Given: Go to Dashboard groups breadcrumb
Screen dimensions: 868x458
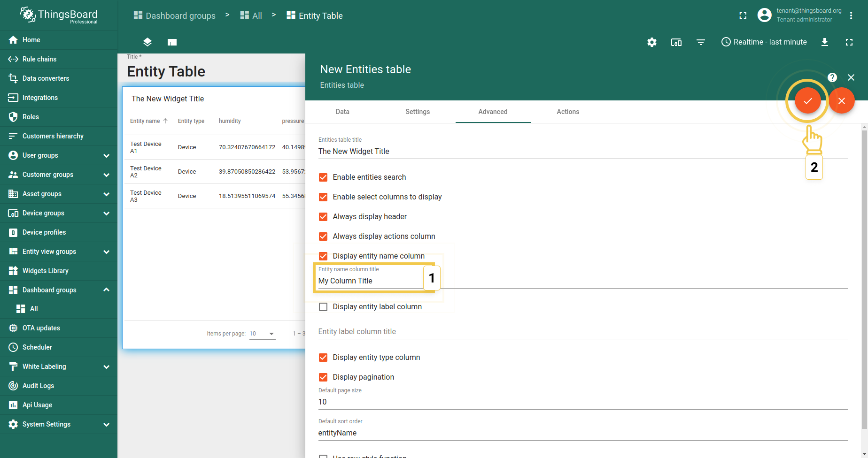Looking at the screenshot, I should 174,15.
